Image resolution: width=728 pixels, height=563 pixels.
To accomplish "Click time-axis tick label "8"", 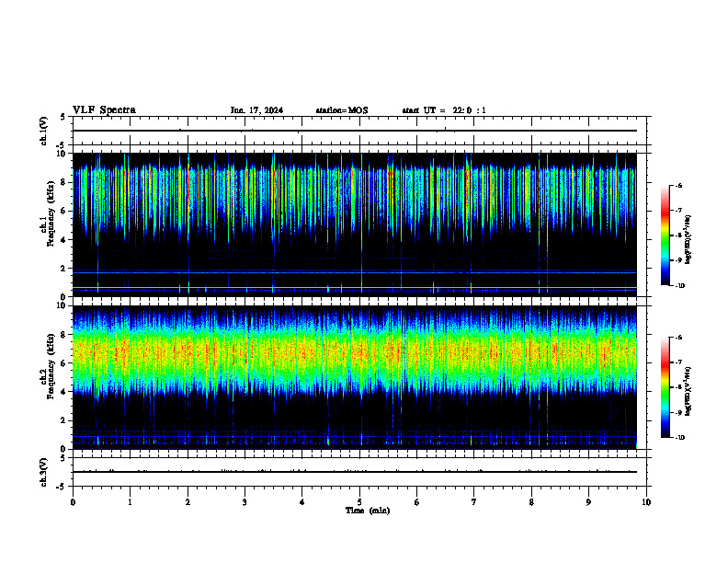I will coord(531,502).
